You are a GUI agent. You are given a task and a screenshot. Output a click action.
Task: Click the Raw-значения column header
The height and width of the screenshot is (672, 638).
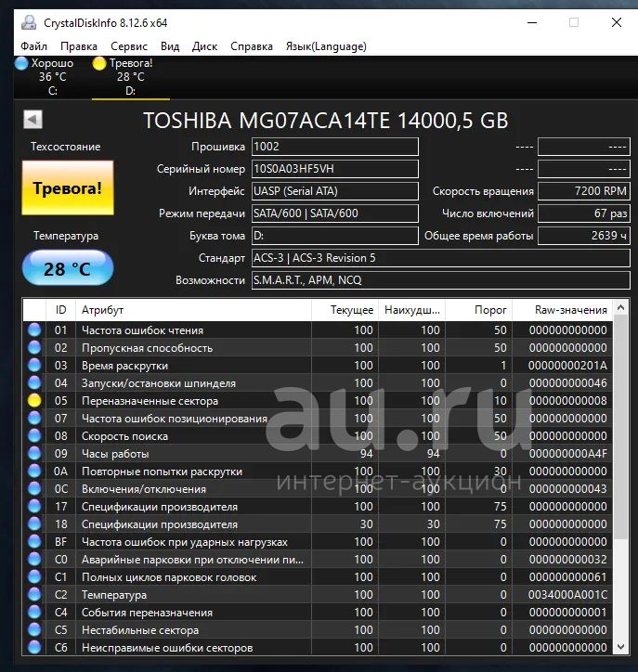pyautogui.click(x=563, y=310)
